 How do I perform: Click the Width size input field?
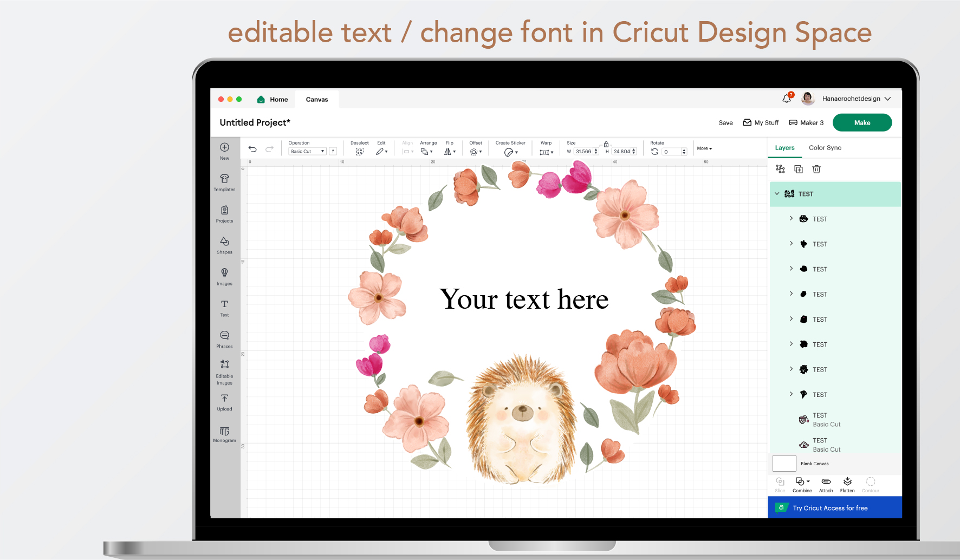coord(583,152)
